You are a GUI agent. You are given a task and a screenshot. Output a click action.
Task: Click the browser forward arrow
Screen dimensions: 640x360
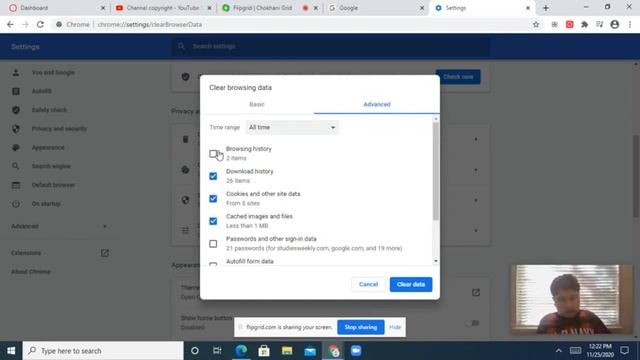click(25, 24)
